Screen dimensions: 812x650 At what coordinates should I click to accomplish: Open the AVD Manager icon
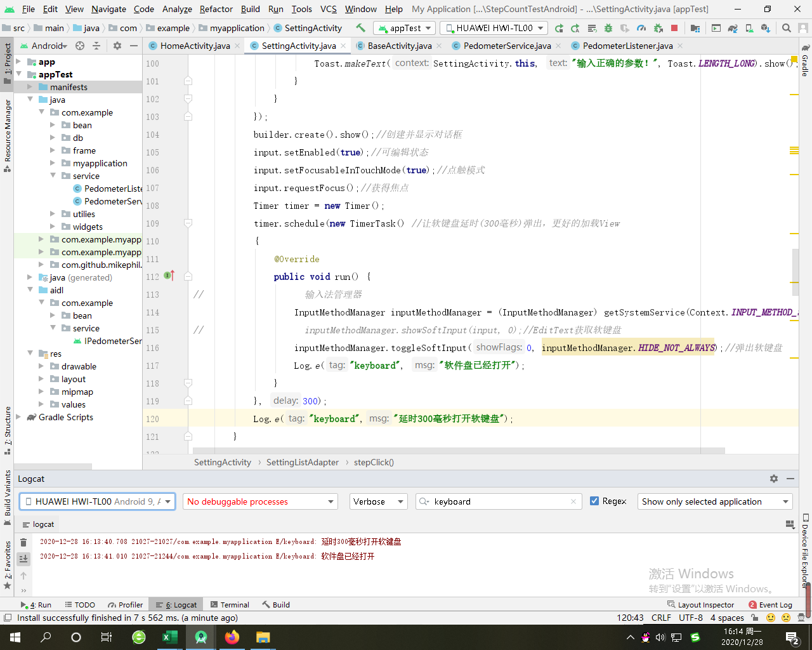click(749, 28)
